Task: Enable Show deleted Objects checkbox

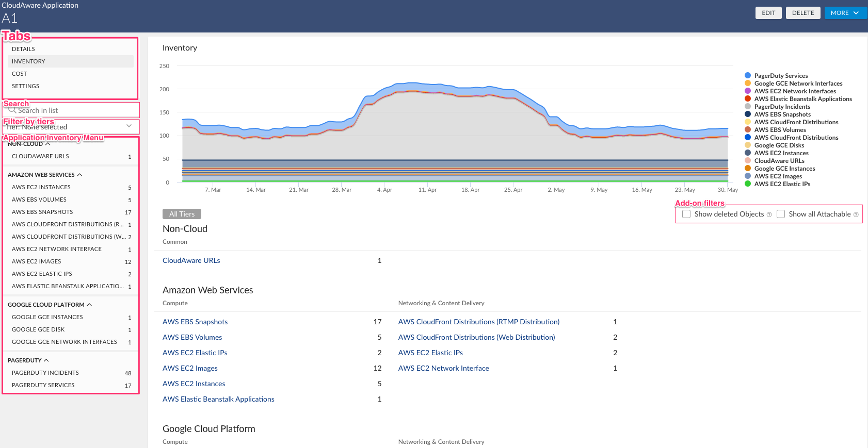Action: (x=686, y=214)
